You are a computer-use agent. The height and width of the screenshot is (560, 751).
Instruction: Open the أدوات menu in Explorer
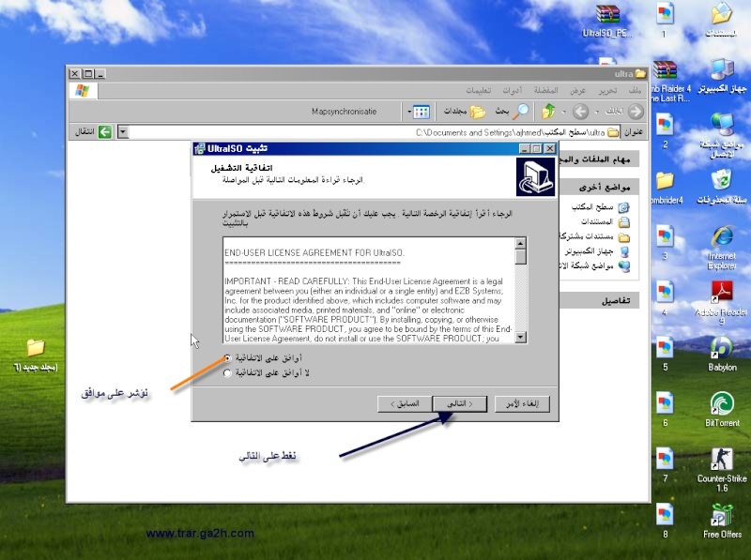[512, 90]
